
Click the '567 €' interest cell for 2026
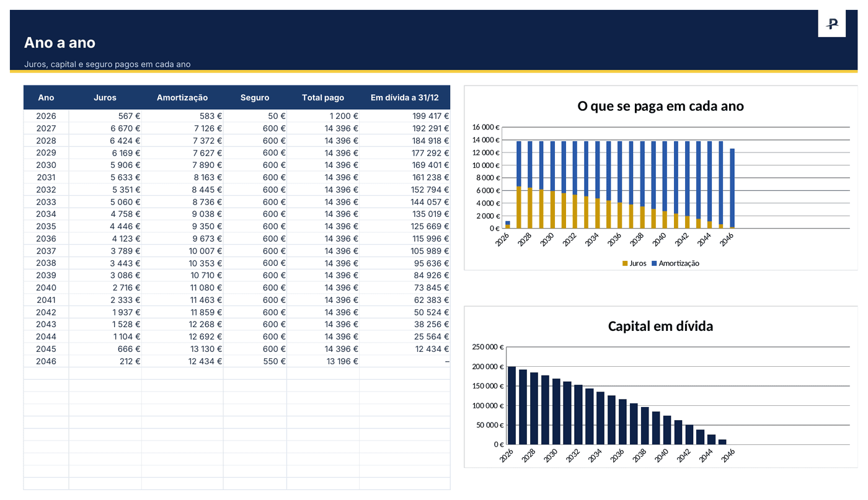coord(105,116)
